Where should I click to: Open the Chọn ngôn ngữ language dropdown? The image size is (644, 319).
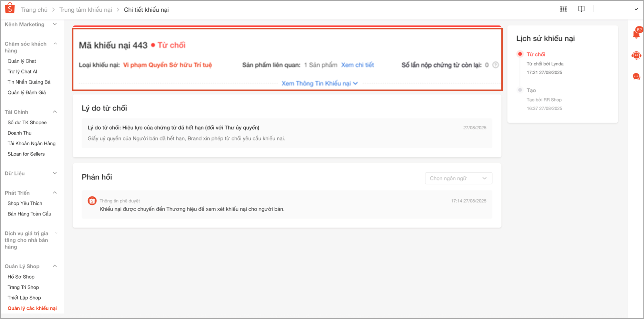pyautogui.click(x=458, y=178)
